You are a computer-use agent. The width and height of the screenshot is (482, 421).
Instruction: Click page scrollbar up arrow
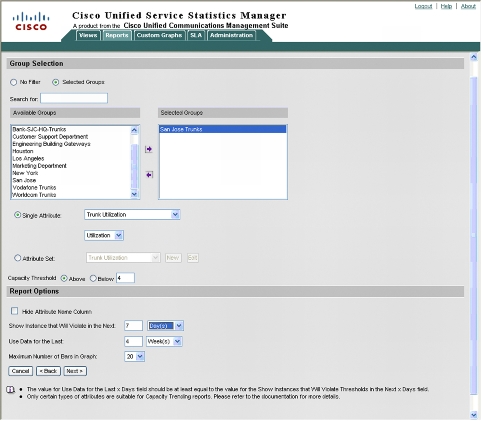point(474,57)
